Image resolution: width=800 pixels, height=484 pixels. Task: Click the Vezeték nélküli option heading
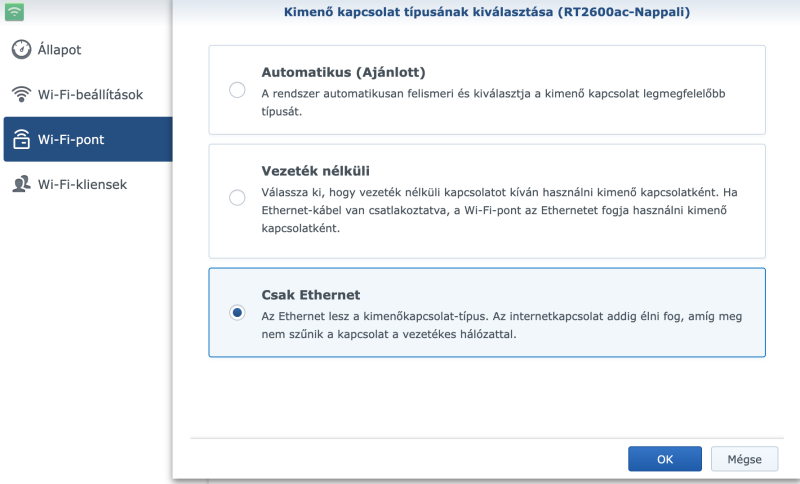point(309,171)
